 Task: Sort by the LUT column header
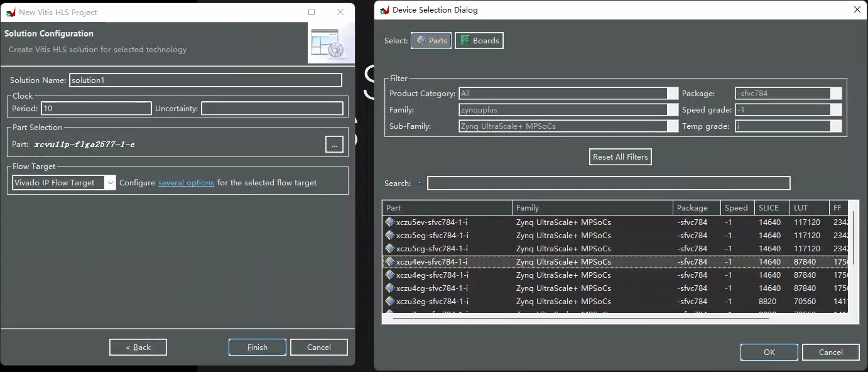808,208
